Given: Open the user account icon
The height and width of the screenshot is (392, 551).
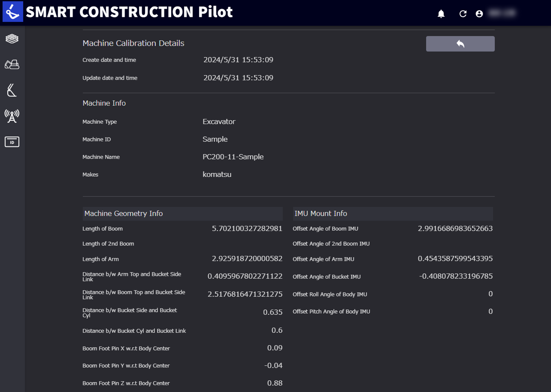Looking at the screenshot, I should [479, 14].
